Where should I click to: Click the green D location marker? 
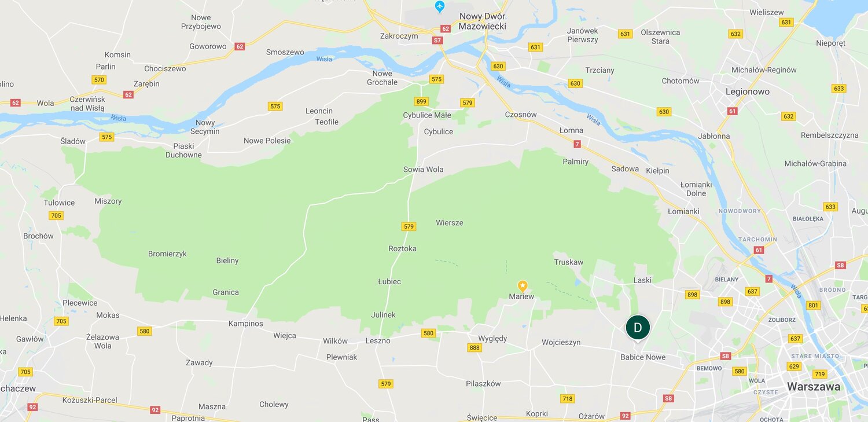click(638, 328)
